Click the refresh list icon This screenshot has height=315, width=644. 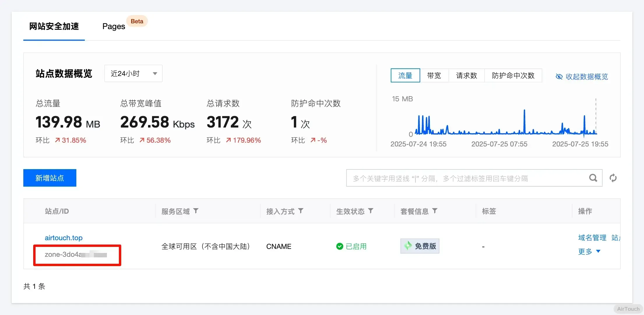point(613,178)
